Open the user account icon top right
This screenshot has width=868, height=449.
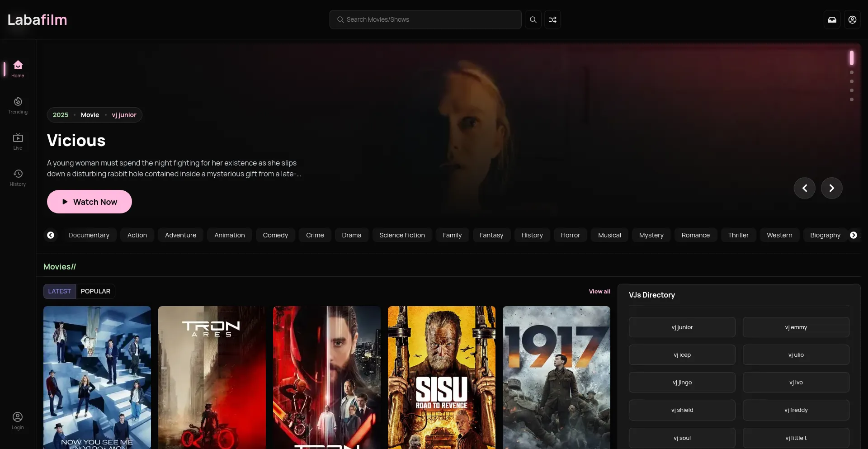tap(853, 19)
